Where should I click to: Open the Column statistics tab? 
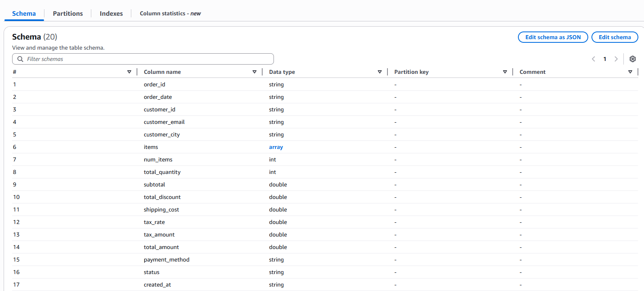[x=170, y=13]
